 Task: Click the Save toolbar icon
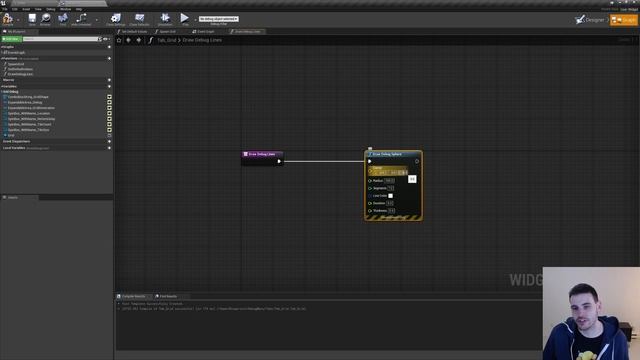tap(32, 18)
